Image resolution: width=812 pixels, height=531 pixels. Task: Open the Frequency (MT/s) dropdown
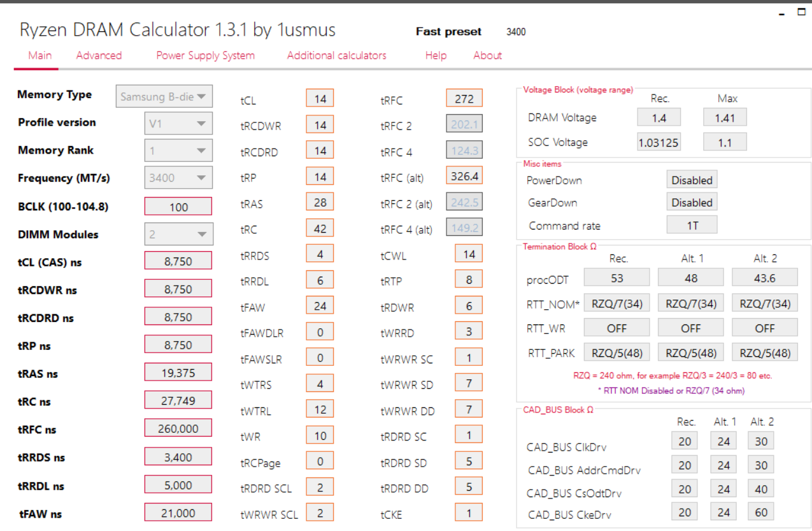[x=178, y=178]
